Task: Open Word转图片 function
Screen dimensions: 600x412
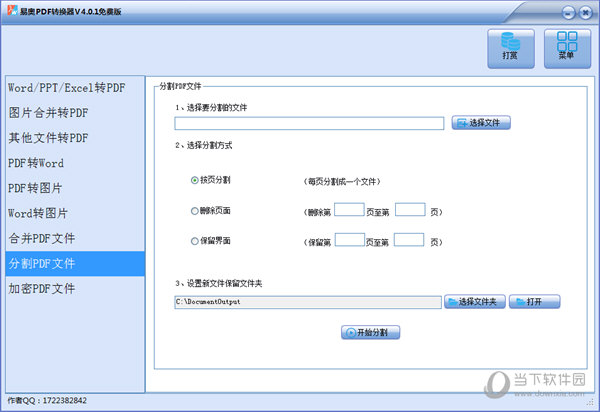Action: pos(75,213)
